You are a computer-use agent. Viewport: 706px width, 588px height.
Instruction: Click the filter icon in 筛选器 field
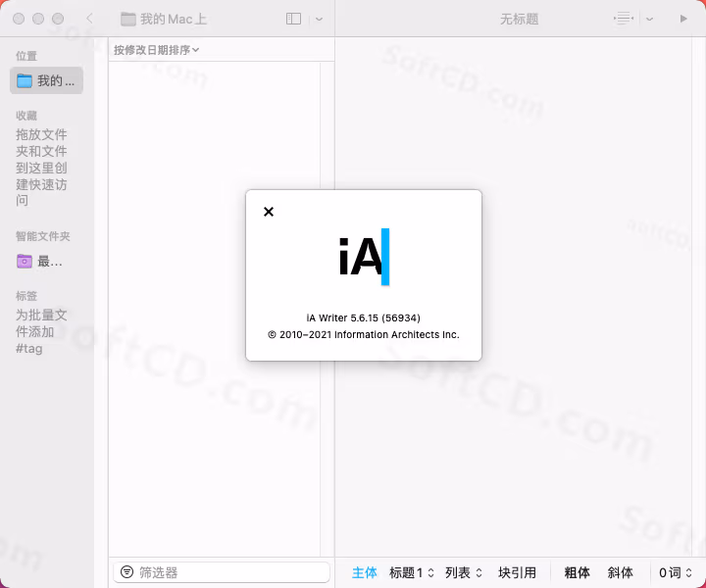click(127, 571)
